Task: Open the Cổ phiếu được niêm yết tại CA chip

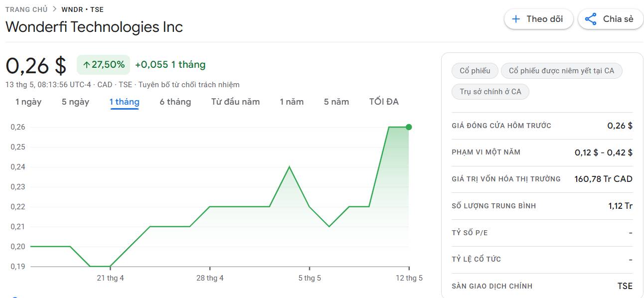Action: pos(561,71)
